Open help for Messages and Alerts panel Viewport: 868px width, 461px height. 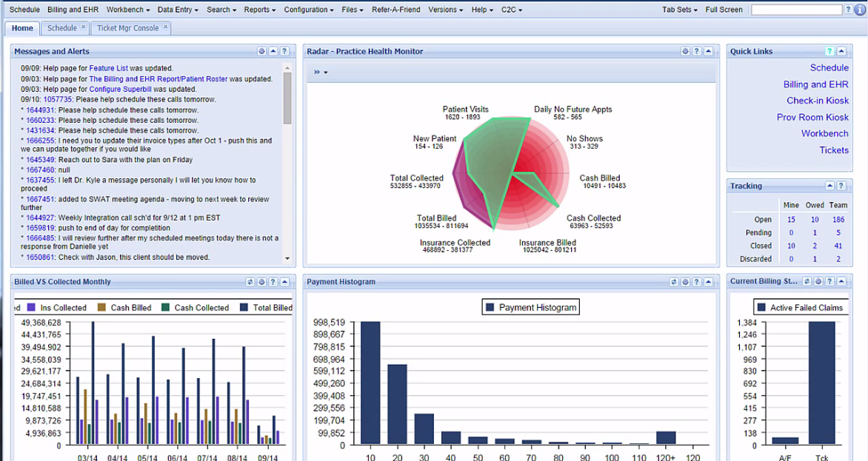284,51
